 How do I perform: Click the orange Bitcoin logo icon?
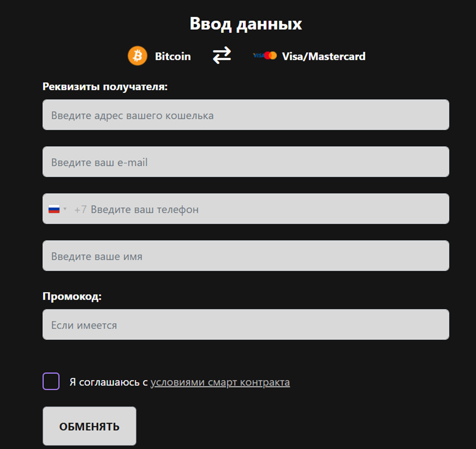pos(137,56)
